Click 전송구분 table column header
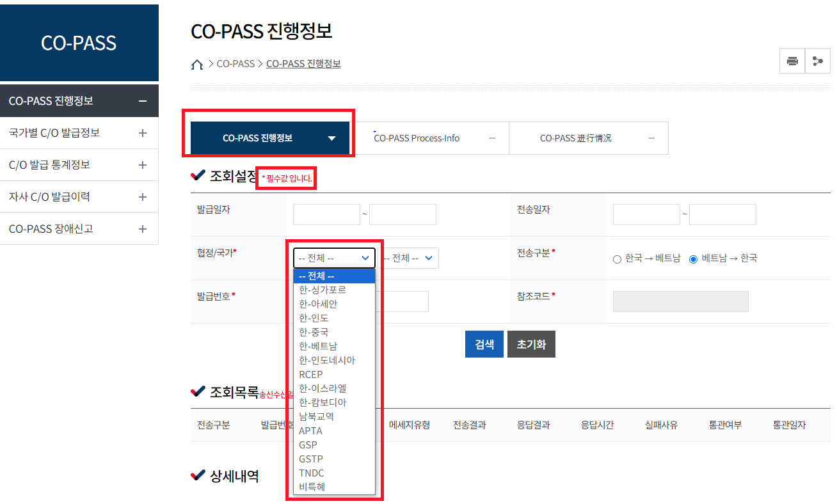Screen dimensions: 837x504 [x=214, y=425]
